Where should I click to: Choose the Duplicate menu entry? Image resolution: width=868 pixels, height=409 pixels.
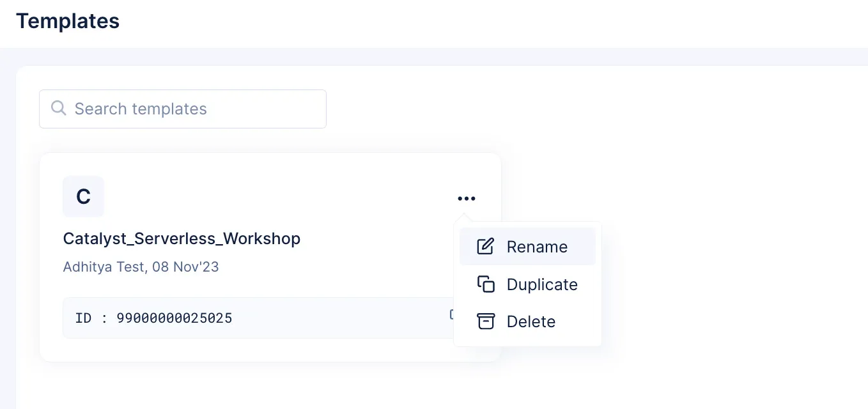pos(527,284)
